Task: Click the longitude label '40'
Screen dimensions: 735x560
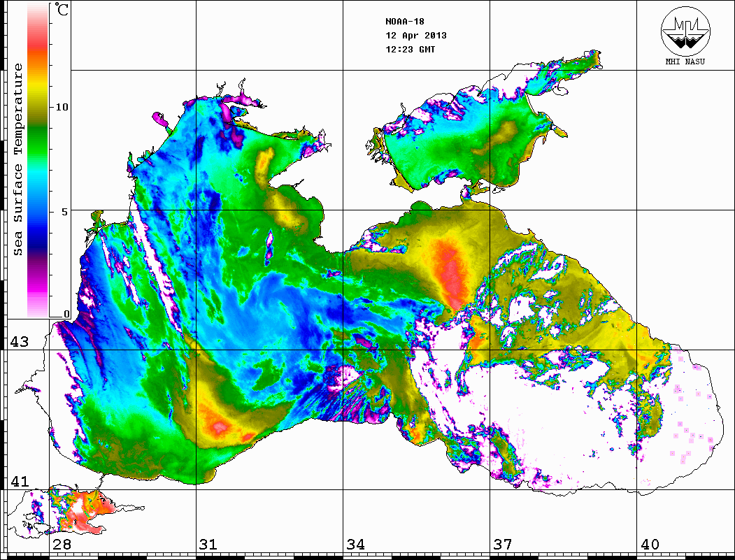Action: click(650, 544)
